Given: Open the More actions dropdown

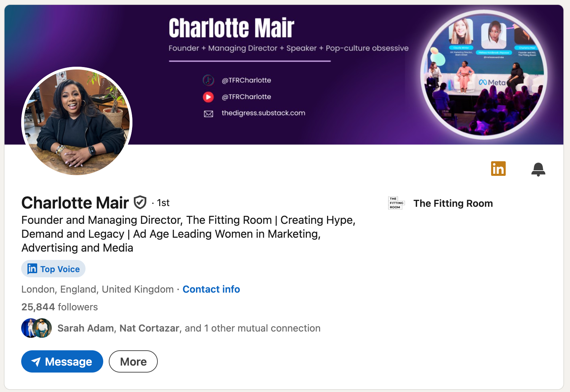Looking at the screenshot, I should [133, 361].
